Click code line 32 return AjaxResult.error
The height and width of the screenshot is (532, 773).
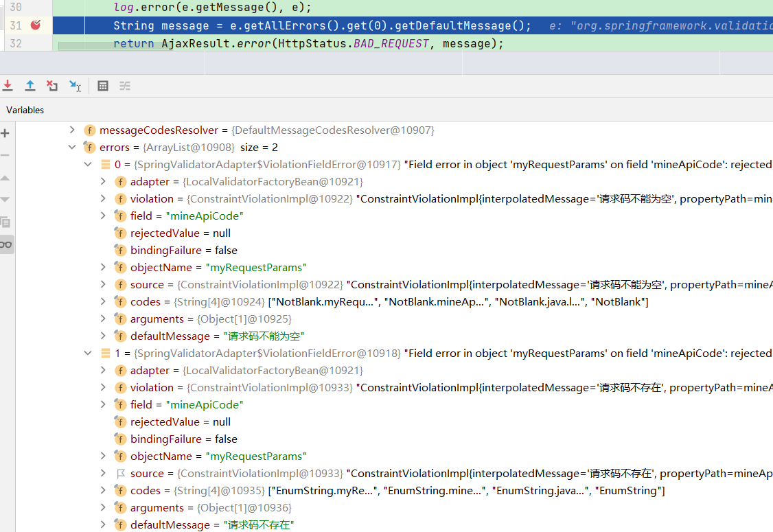point(309,43)
